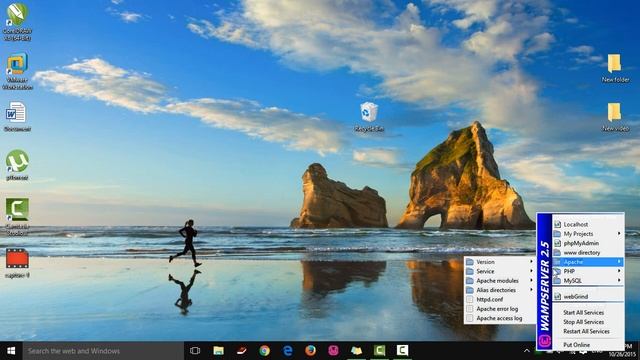Expand the PHP submenu

(588, 271)
